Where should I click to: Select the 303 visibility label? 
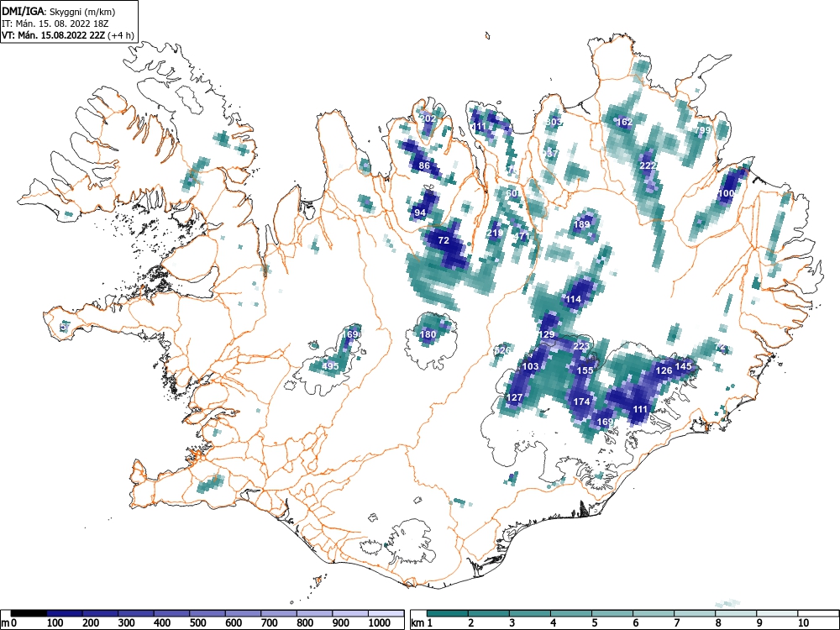(554, 122)
